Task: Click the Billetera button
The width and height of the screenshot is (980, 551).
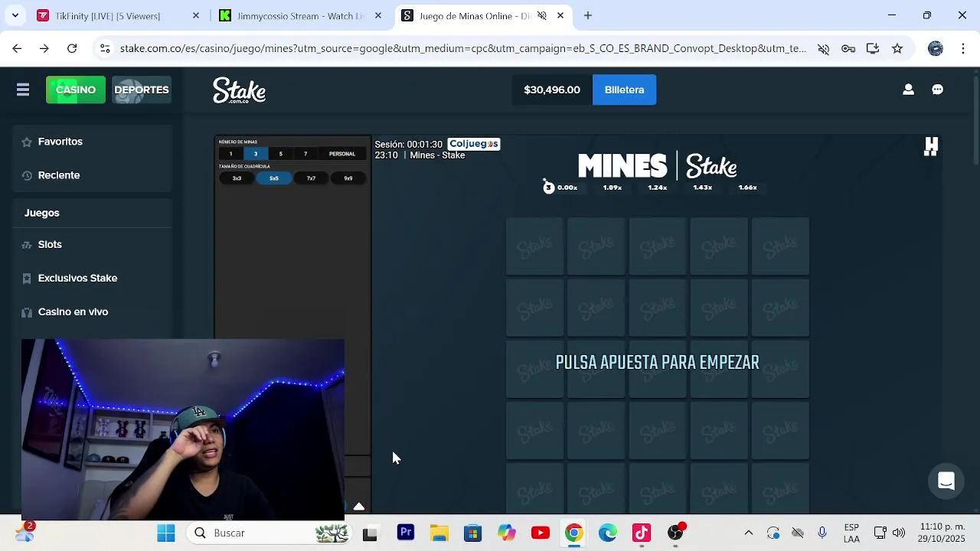Action: [x=624, y=90]
